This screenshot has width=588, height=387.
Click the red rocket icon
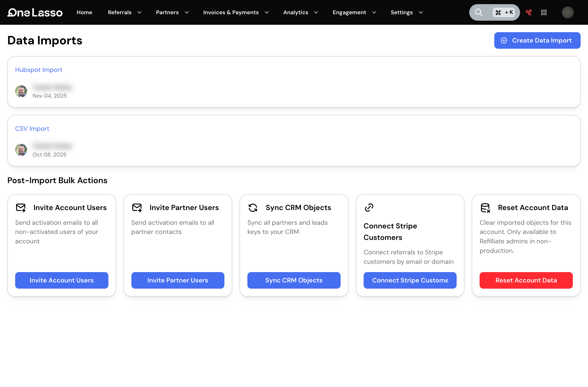529,12
